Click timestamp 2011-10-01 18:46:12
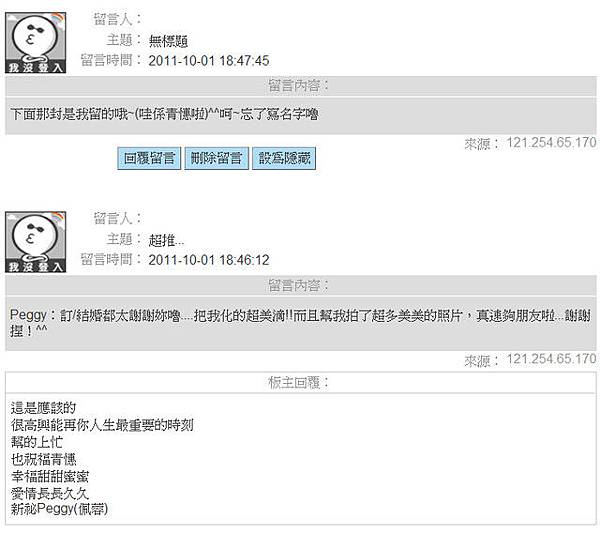 [x=209, y=260]
